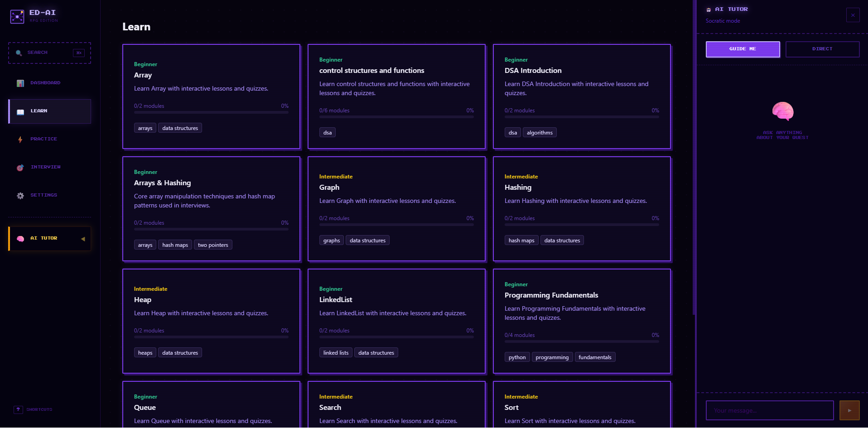Open the Sort course title
This screenshot has width=868, height=428.
coord(511,407)
